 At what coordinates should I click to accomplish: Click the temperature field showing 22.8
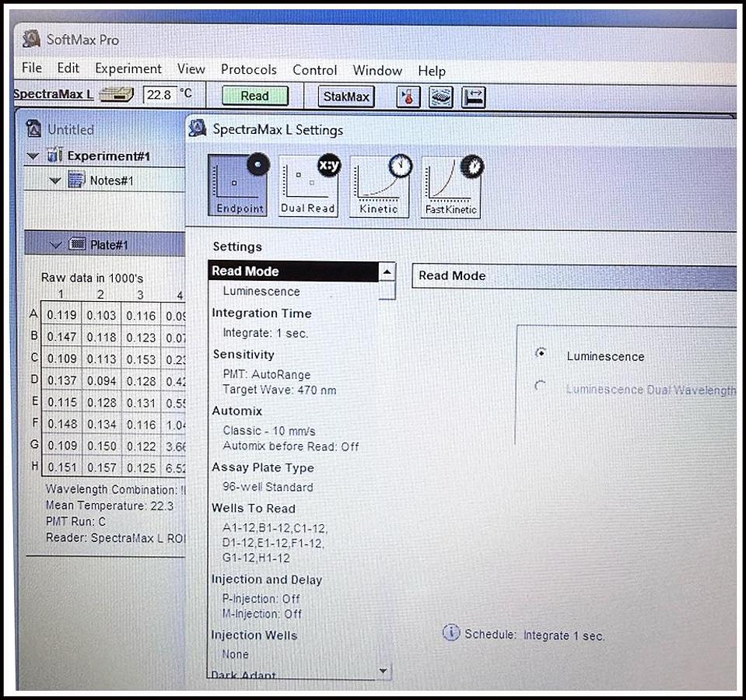(159, 95)
